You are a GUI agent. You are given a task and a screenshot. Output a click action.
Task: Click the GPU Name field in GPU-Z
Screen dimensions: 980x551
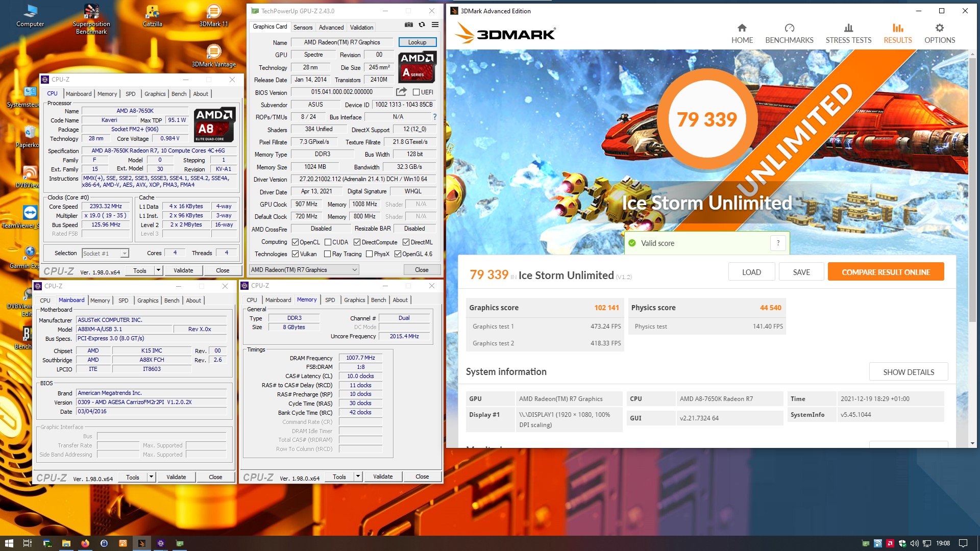click(x=342, y=42)
